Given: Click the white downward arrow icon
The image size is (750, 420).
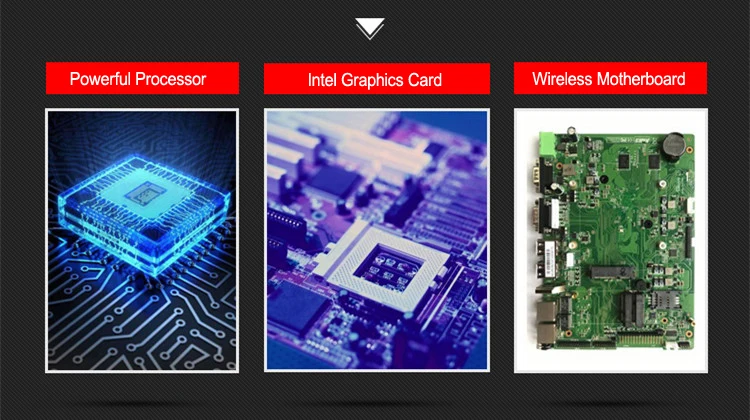Looking at the screenshot, I should pos(370,29).
